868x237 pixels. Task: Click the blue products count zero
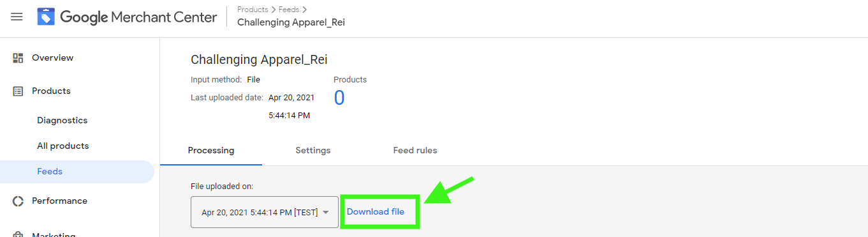(x=339, y=98)
